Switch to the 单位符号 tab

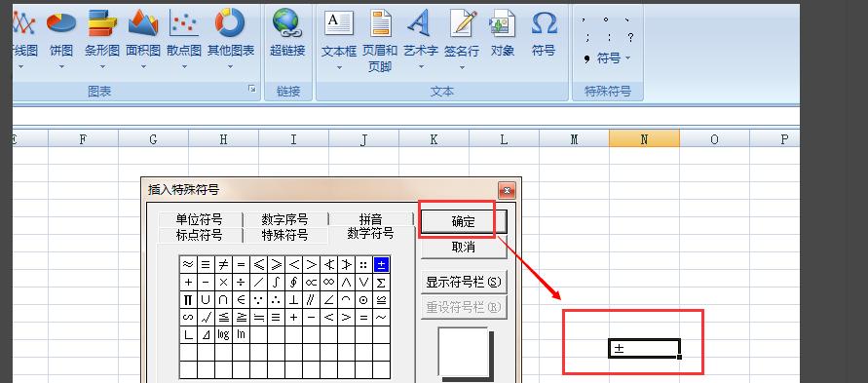(200, 219)
